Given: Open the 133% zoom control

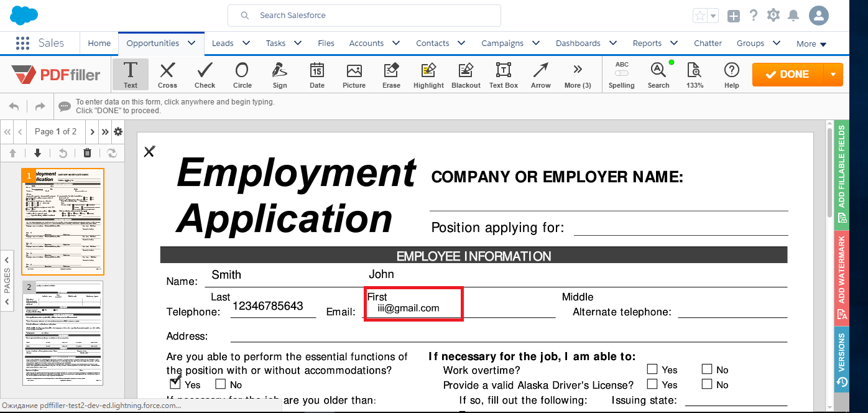Looking at the screenshot, I should 695,75.
